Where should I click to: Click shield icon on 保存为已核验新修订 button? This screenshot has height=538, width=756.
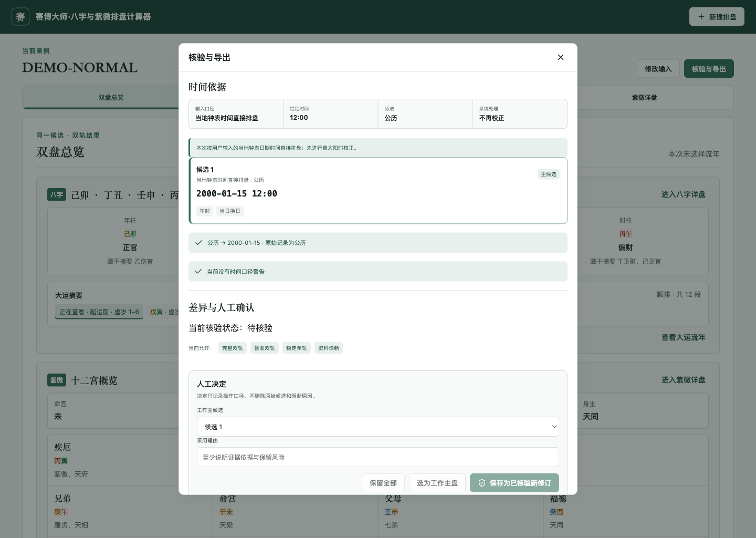(481, 483)
